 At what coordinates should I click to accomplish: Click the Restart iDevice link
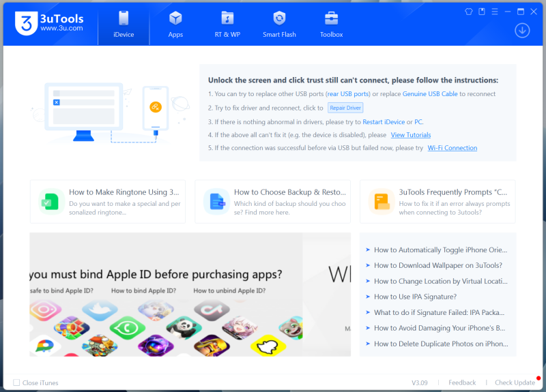click(384, 122)
